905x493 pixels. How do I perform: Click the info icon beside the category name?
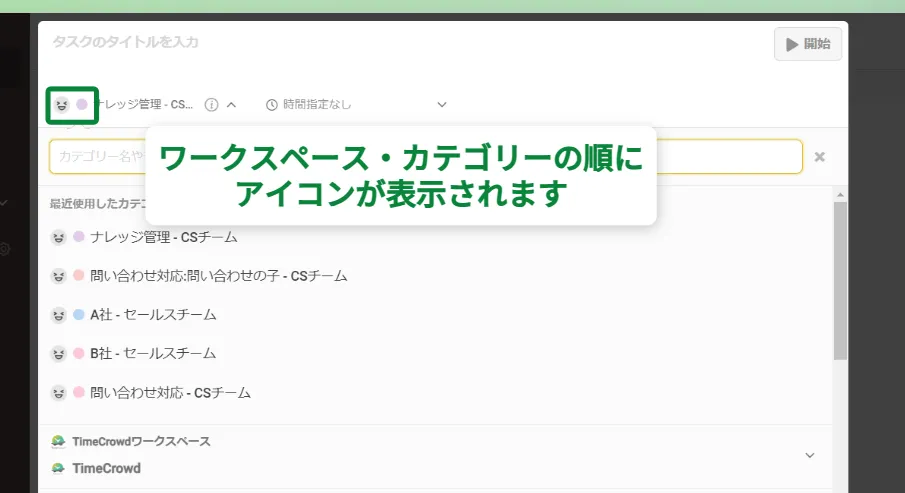click(211, 104)
